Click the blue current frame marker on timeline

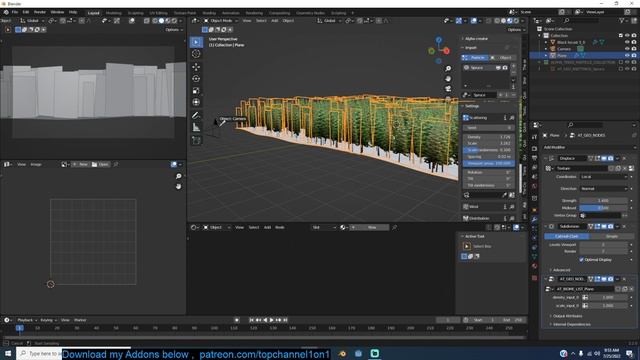[19, 328]
